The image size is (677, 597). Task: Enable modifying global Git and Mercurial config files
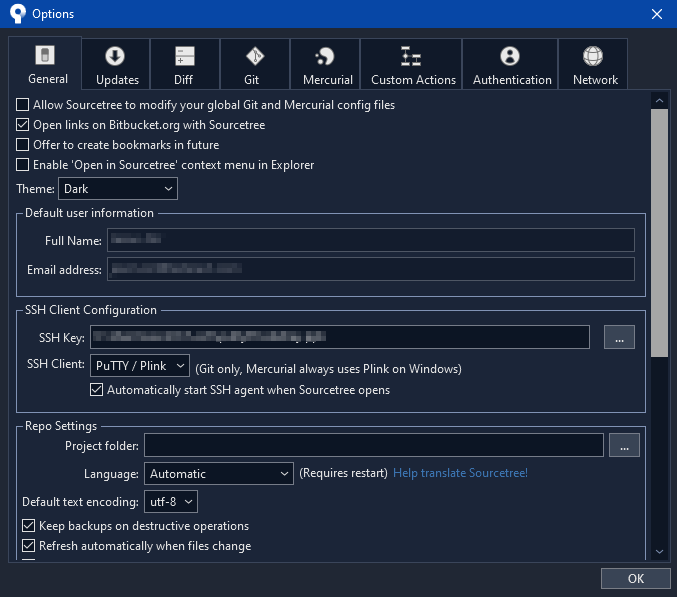pos(22,105)
